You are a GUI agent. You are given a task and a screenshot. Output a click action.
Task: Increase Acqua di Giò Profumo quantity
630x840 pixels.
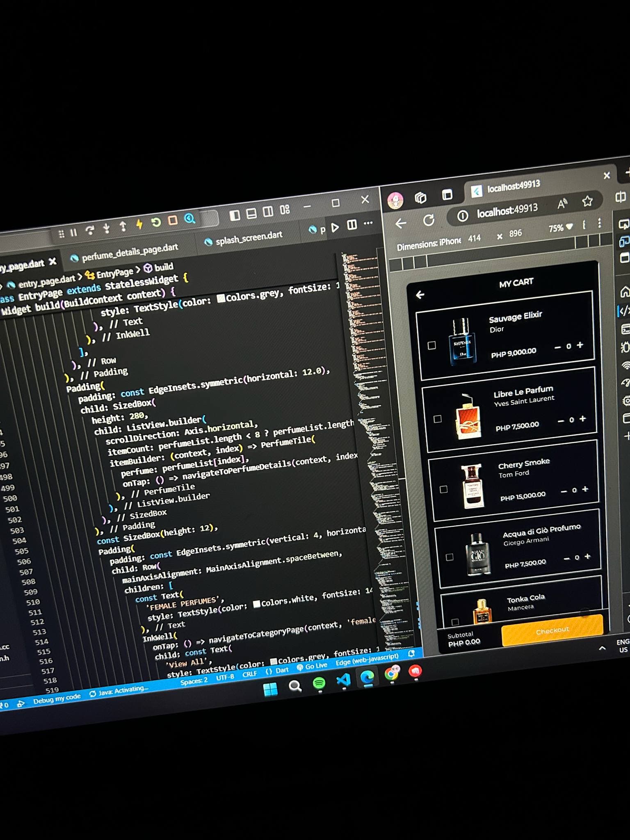pos(587,556)
